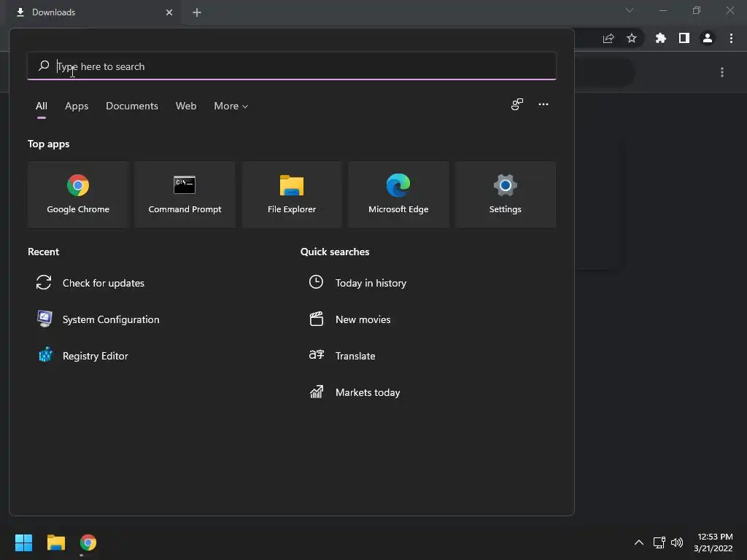Click the Registry Editor cube icon
Screen dimensions: 747x560
click(45, 355)
